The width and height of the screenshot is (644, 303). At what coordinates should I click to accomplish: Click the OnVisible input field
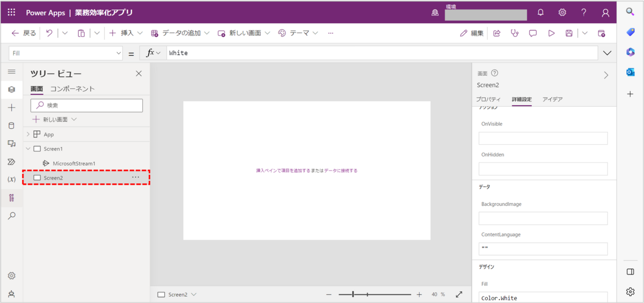[543, 138]
